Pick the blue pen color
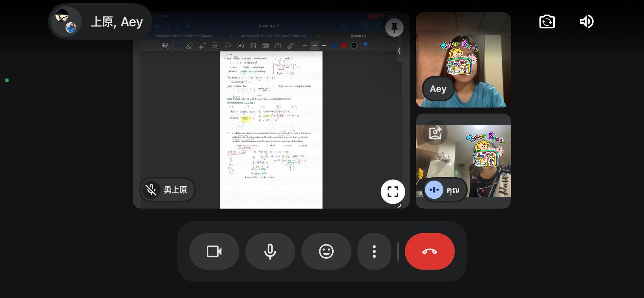 tap(334, 45)
